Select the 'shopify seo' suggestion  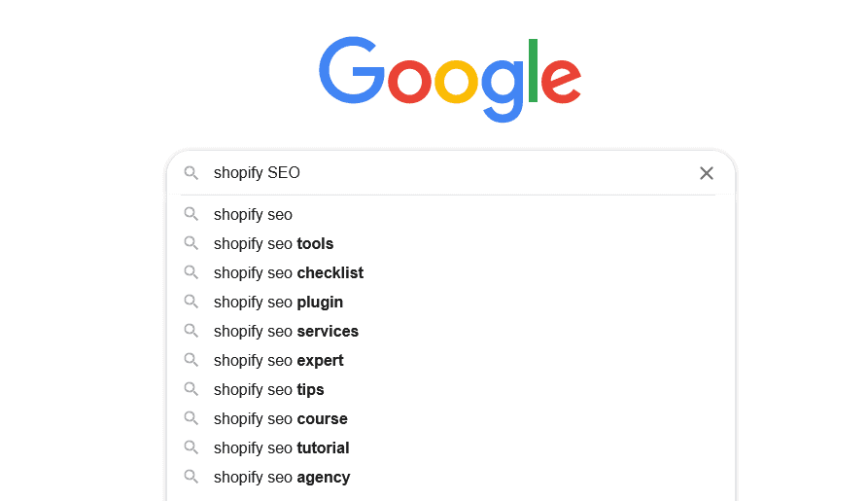pos(451,214)
